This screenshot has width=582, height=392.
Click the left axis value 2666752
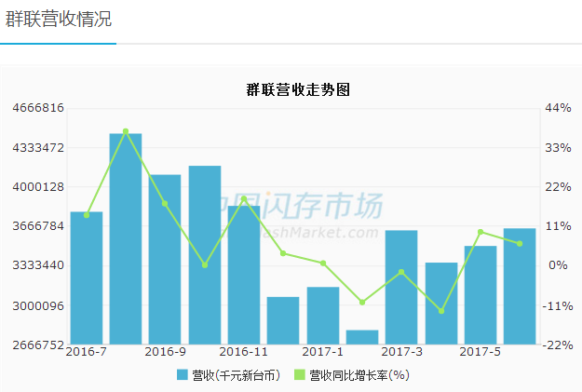[x=38, y=345]
